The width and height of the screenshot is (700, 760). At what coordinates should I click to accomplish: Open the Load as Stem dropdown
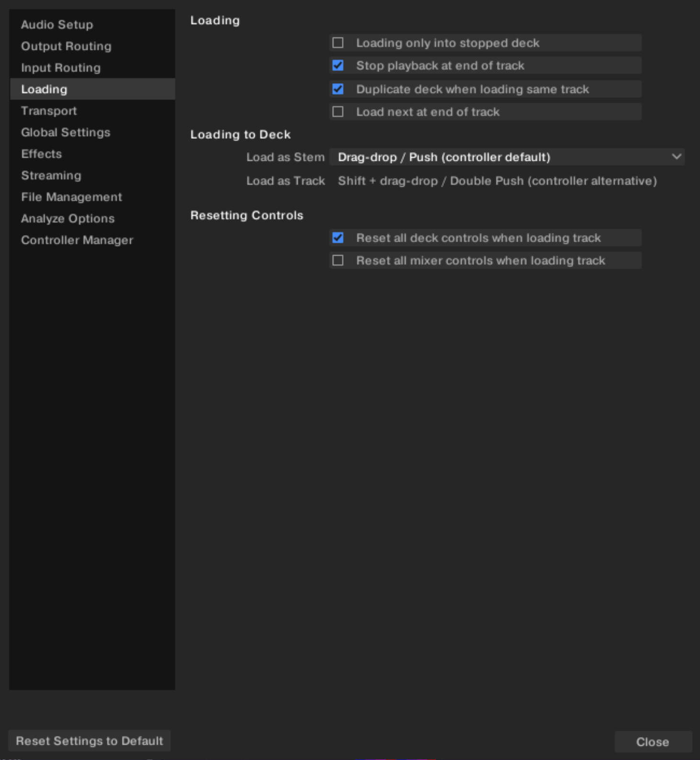click(x=507, y=157)
